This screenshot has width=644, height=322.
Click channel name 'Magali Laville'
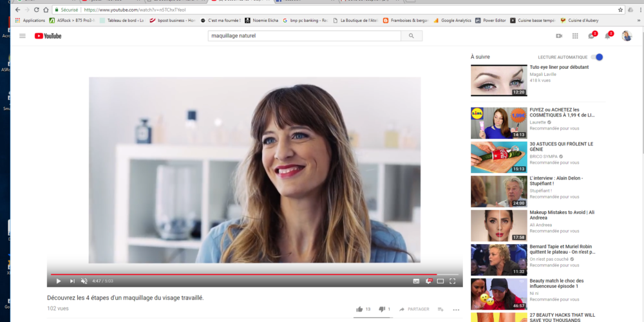coord(543,74)
